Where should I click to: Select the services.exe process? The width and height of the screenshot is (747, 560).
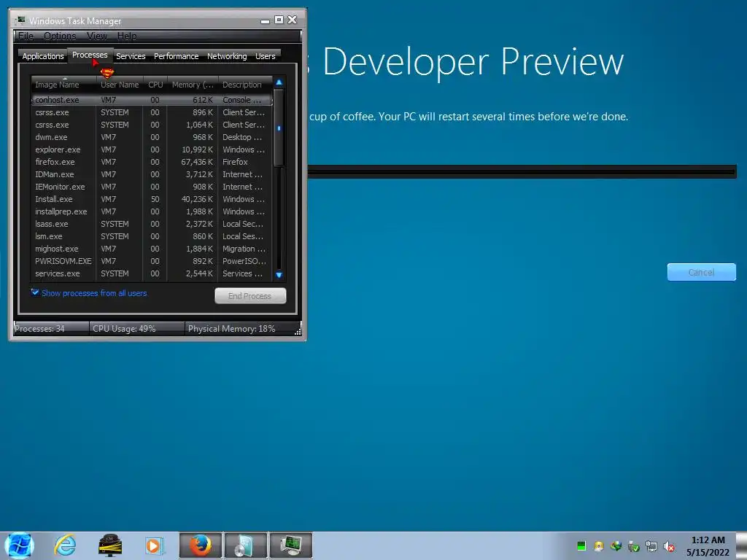(152, 273)
